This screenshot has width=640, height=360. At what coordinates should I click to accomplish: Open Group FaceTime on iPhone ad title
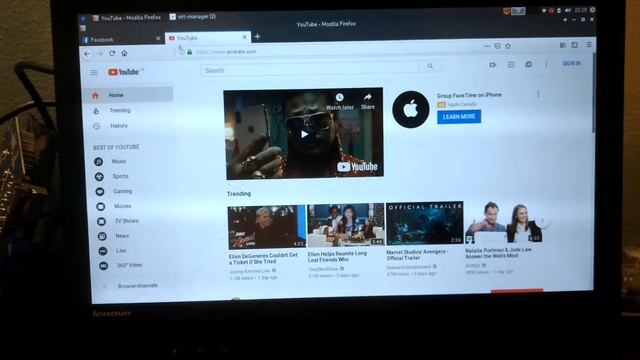(x=469, y=95)
